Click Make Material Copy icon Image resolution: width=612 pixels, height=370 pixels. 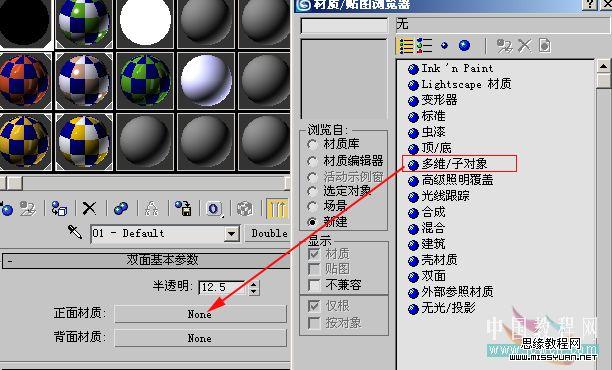click(x=121, y=209)
